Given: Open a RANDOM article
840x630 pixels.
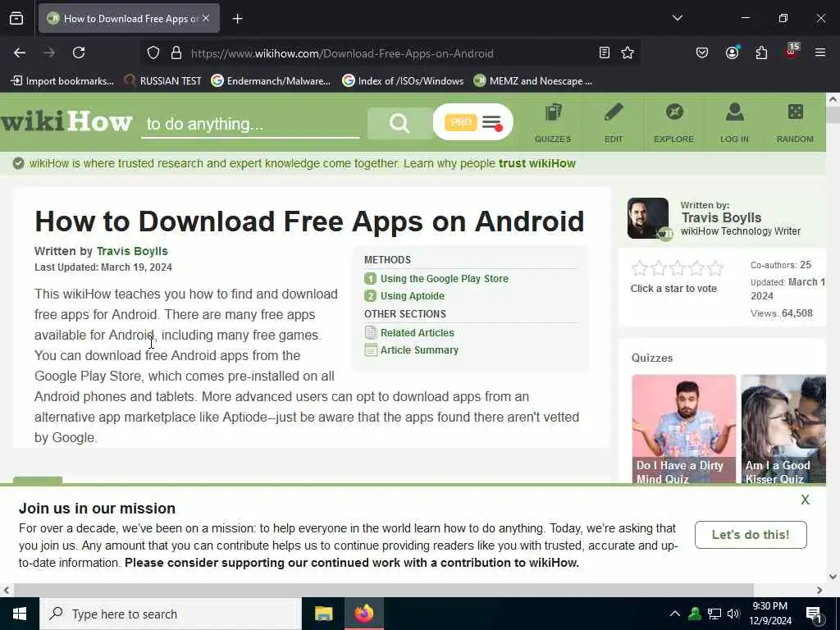Looking at the screenshot, I should click(795, 123).
